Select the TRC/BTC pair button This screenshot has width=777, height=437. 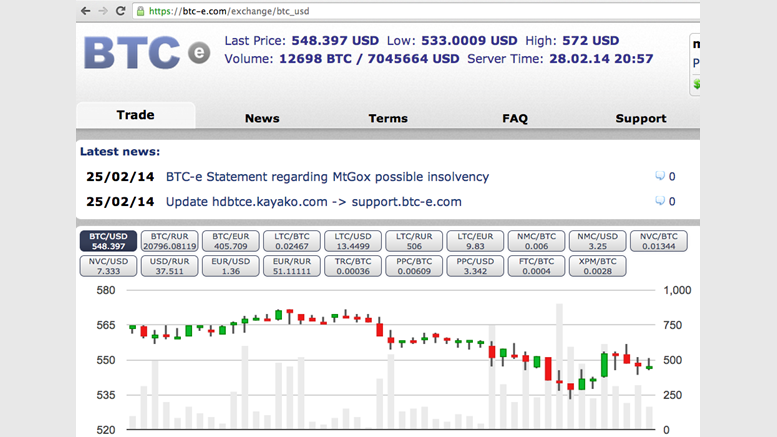[x=353, y=266]
